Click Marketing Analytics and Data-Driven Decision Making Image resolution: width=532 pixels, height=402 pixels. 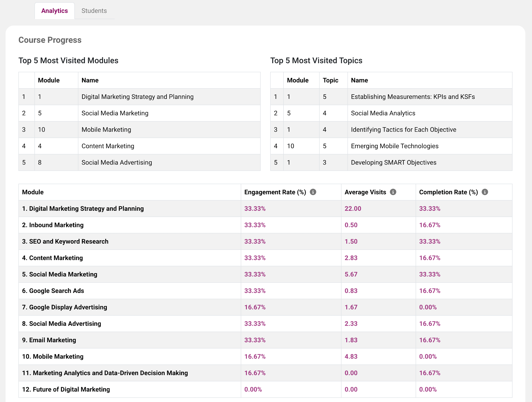[105, 373]
